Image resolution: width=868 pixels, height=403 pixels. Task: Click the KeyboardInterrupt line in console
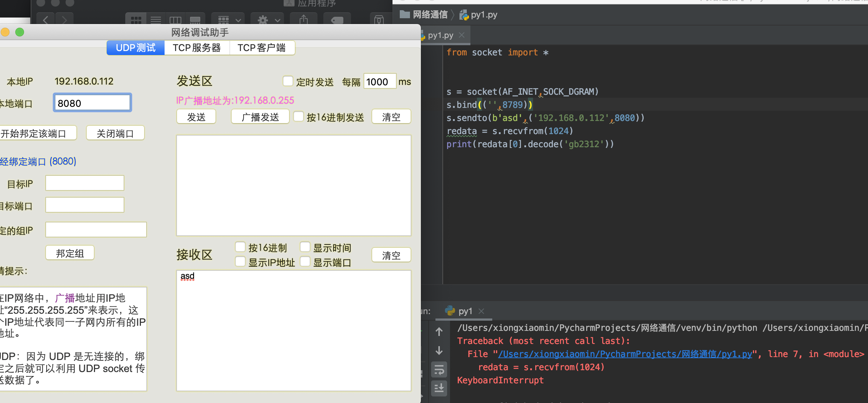click(x=500, y=380)
